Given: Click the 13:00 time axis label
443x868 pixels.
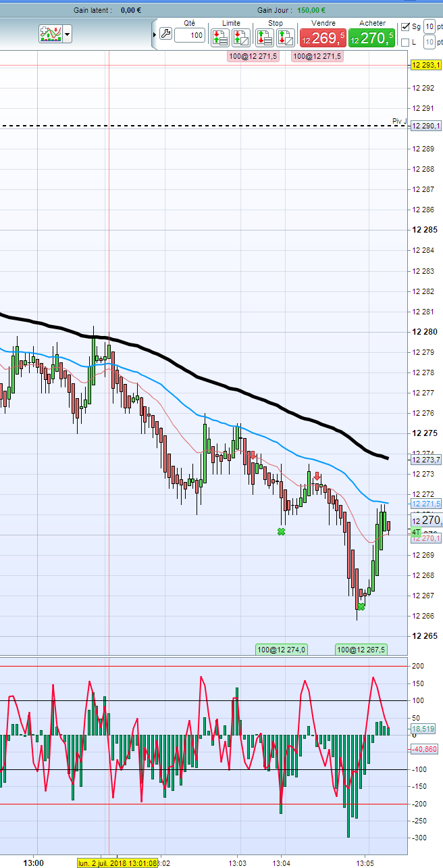Looking at the screenshot, I should (33, 863).
